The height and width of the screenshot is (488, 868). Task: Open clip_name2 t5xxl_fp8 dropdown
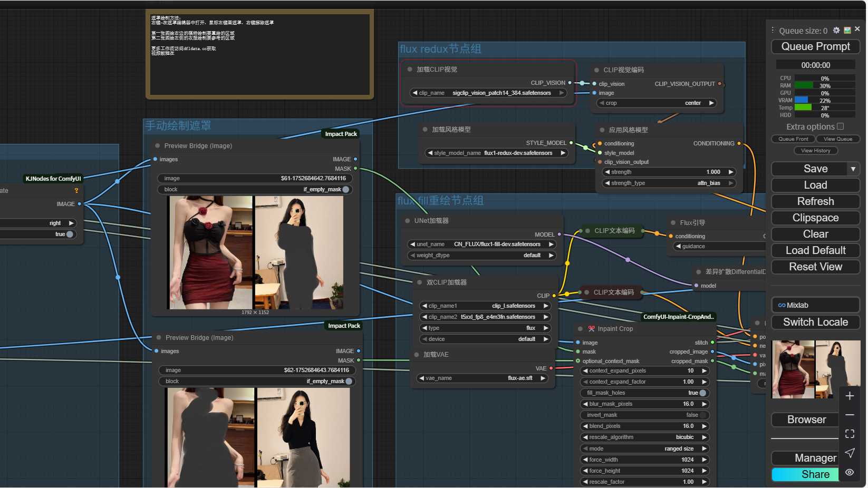[485, 317]
